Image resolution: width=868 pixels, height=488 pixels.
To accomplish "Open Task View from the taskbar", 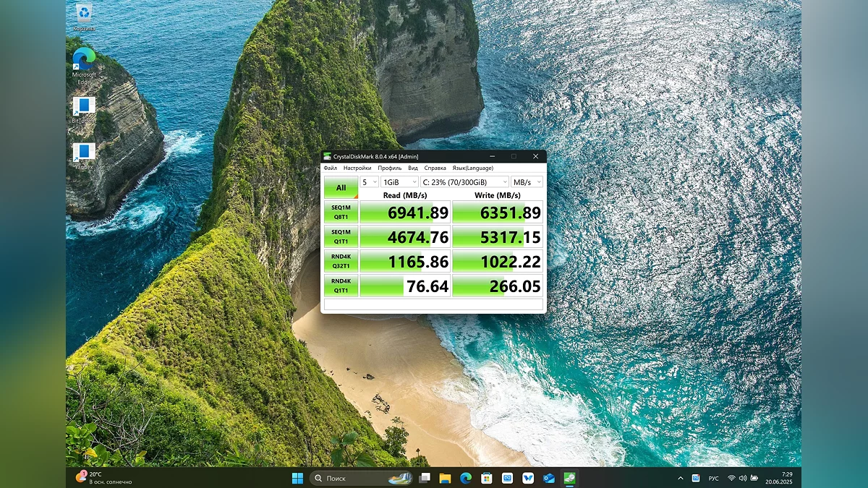I will point(425,478).
